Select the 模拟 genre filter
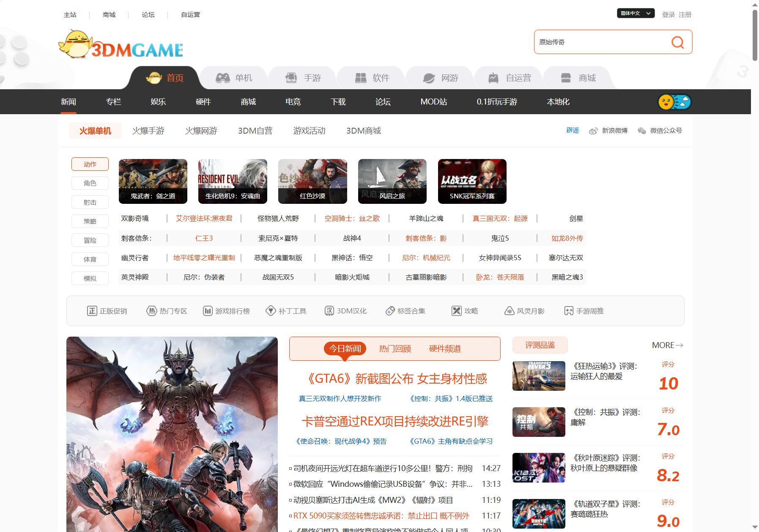Viewport: 759px width, 532px height. pos(90,278)
